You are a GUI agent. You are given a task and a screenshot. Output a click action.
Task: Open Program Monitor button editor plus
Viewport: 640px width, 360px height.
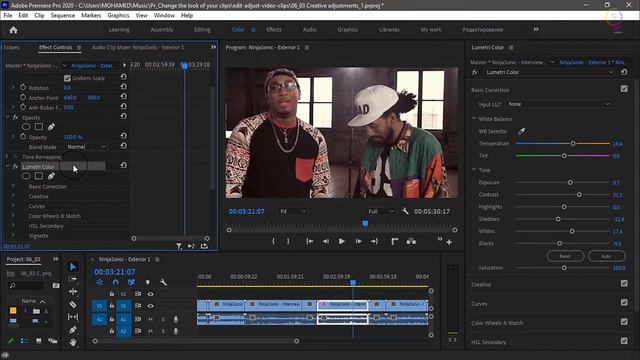pyautogui.click(x=449, y=242)
